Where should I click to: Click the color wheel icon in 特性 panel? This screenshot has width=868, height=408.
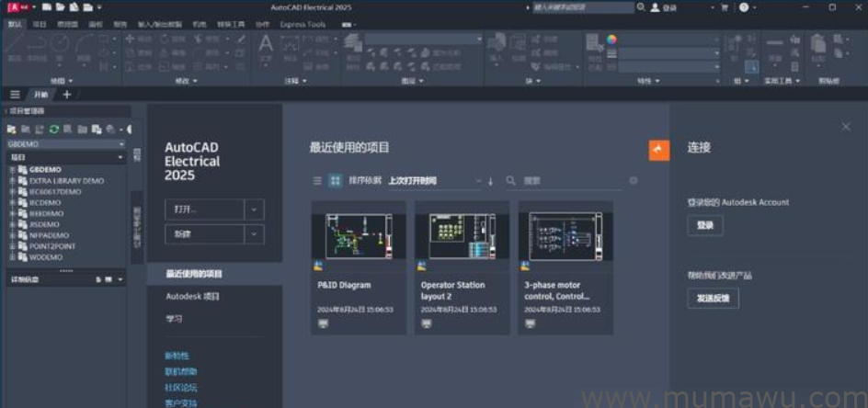611,40
